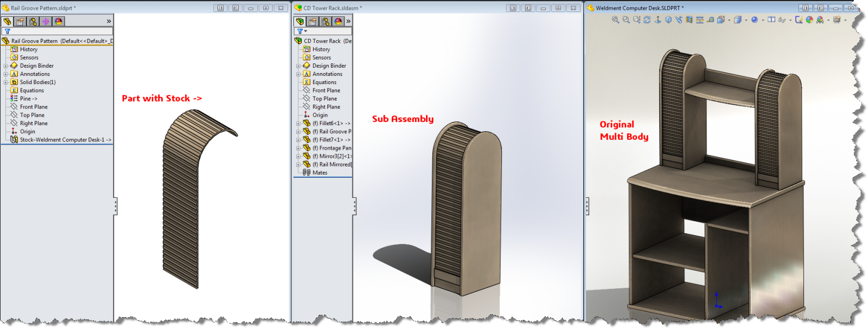This screenshot has height=329, width=868.
Task: Expand Solid Bodies(1) in Rail Groove tree
Action: tap(6, 82)
